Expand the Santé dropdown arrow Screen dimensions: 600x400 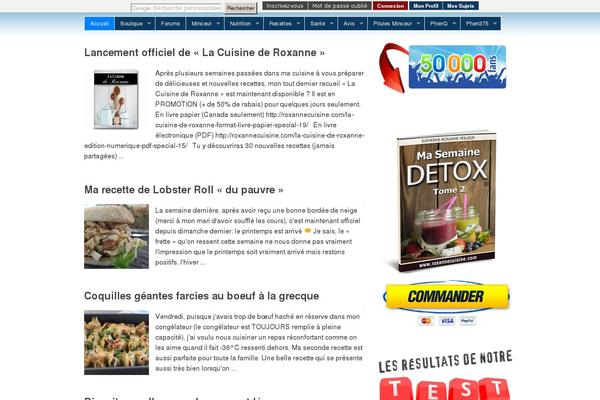click(332, 23)
